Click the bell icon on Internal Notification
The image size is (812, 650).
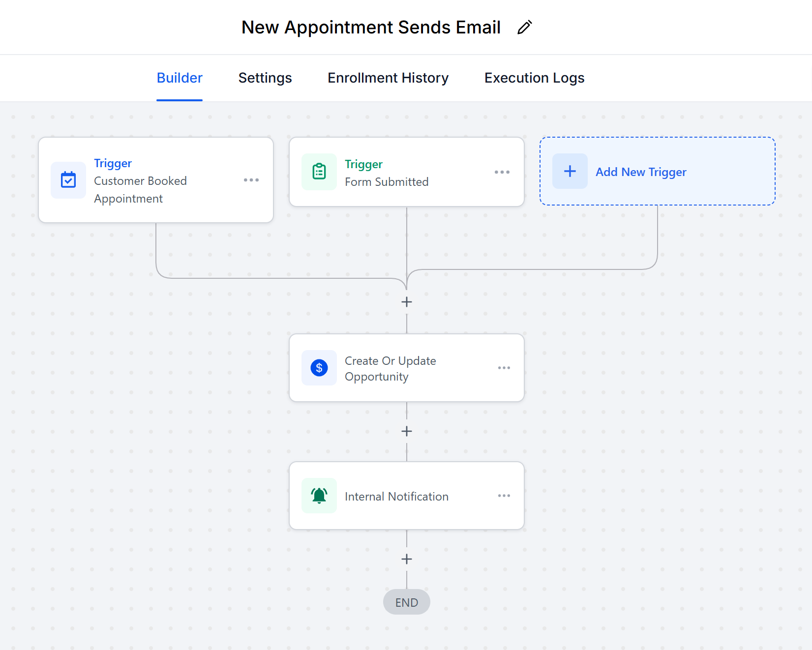pos(319,496)
